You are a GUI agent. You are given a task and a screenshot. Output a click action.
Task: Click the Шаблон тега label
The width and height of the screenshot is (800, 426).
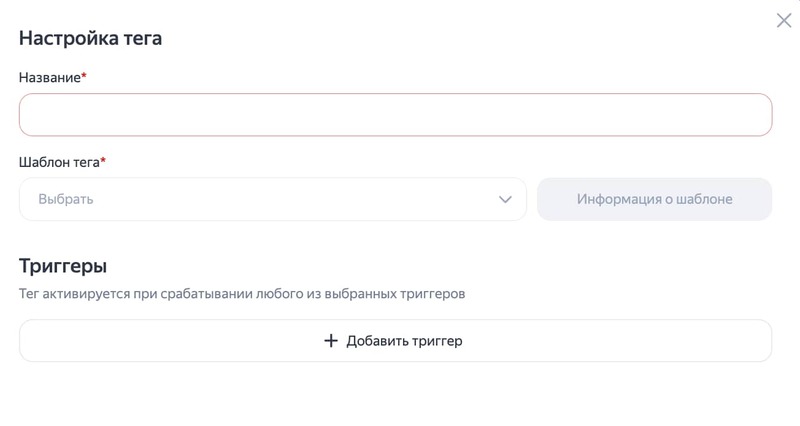58,162
